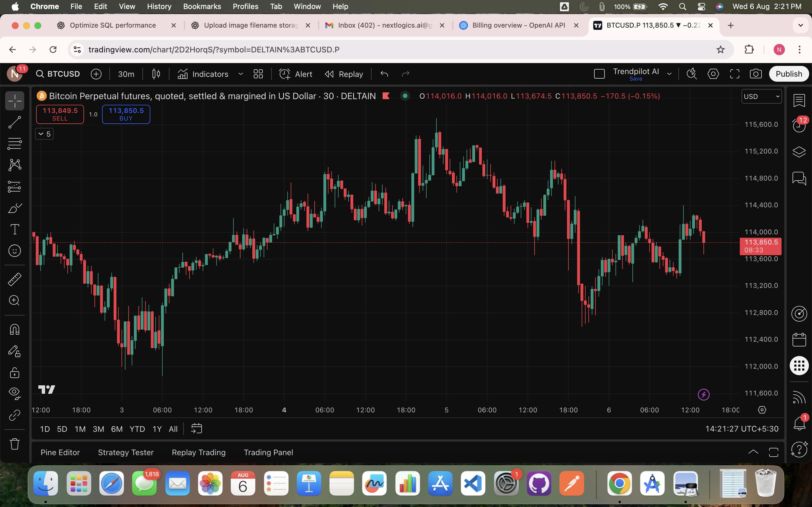Viewport: 812px width, 507px height.
Task: Open the Indicators favorites dropdown arrow
Action: [x=240, y=74]
